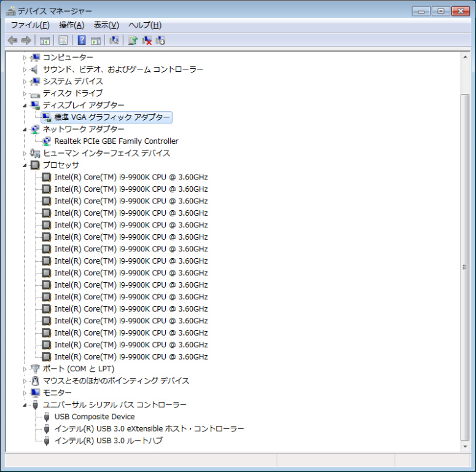Open Properties via the toolbar icon

tap(63, 41)
